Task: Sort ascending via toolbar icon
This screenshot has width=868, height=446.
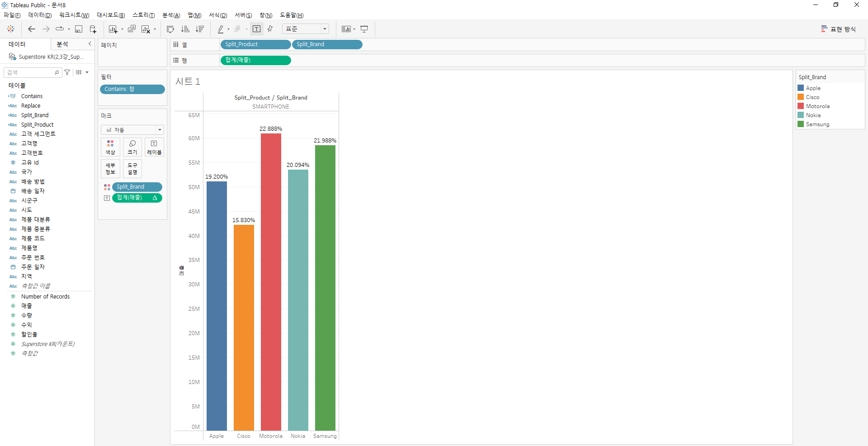Action: (x=185, y=29)
